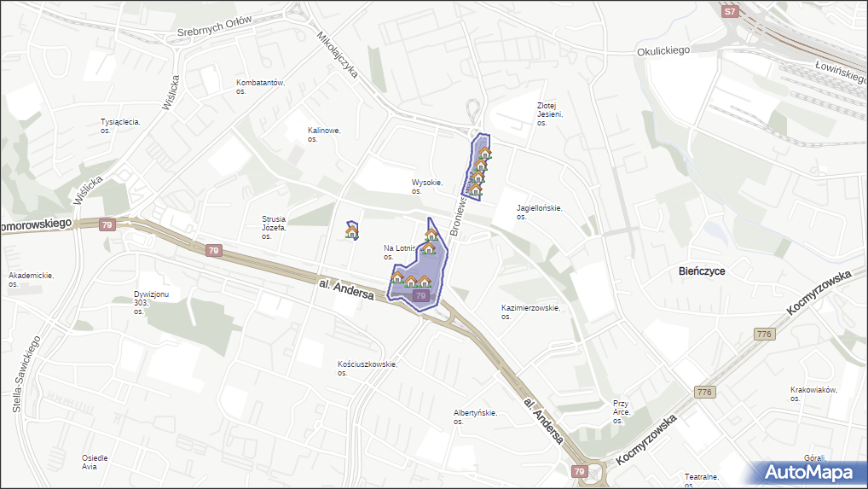Click the Kalinowe os. label
This screenshot has width=868, height=489.
[324, 134]
